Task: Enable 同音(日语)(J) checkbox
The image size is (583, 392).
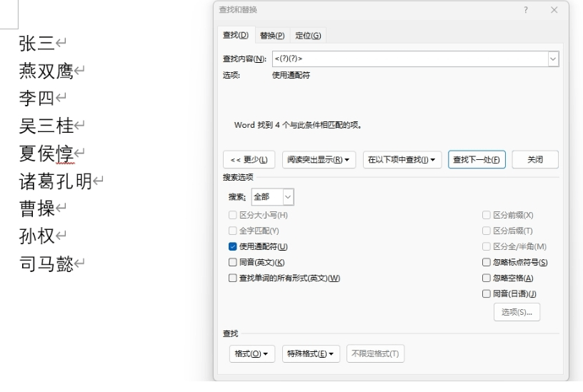Action: [487, 294]
